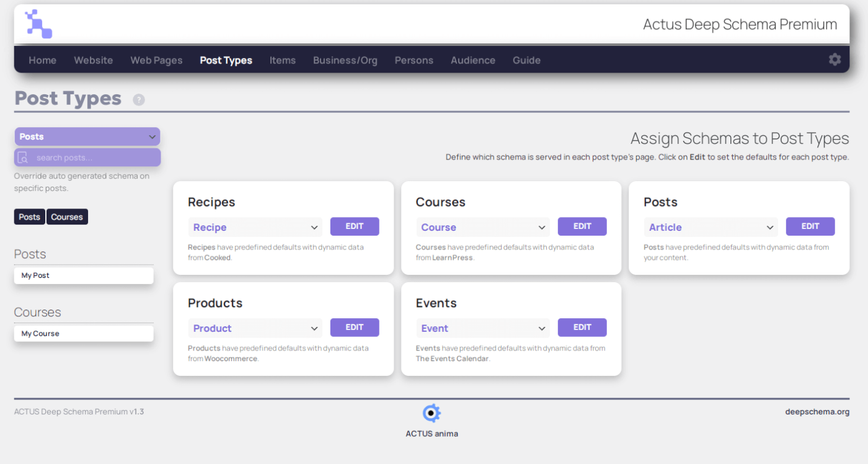This screenshot has height=464, width=868.
Task: Focus the search posts input field
Action: click(x=87, y=158)
